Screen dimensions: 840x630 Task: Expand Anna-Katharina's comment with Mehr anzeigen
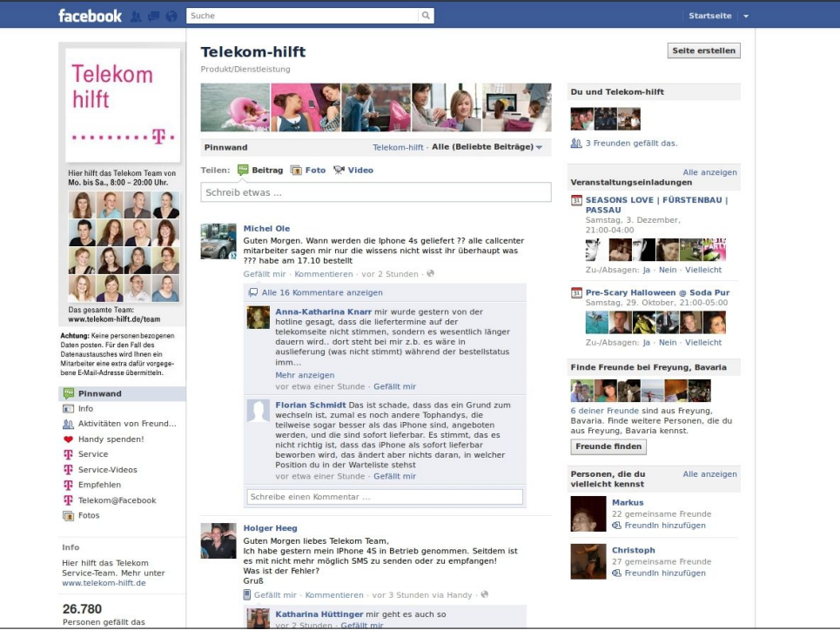pyautogui.click(x=305, y=376)
